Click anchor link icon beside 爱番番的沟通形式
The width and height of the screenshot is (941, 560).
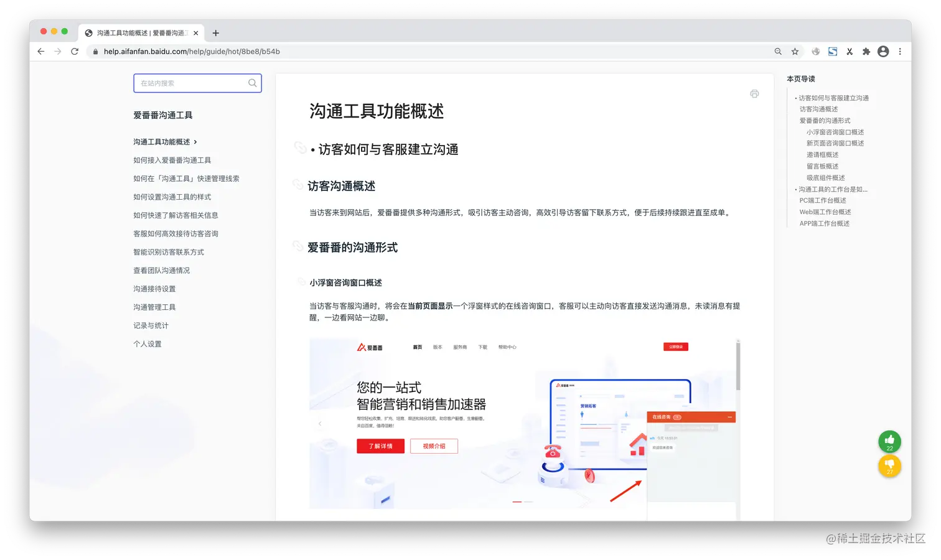point(298,246)
